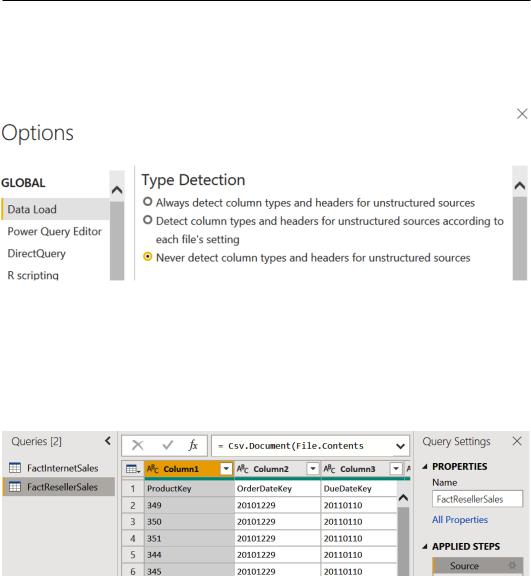
Task: Click the data grid scrollbar up arrow
Action: [403, 498]
